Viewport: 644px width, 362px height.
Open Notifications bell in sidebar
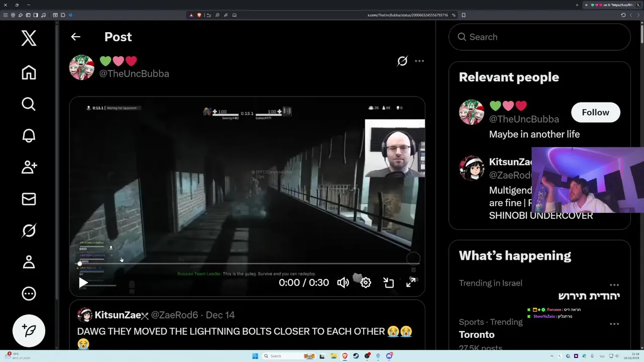tap(29, 136)
